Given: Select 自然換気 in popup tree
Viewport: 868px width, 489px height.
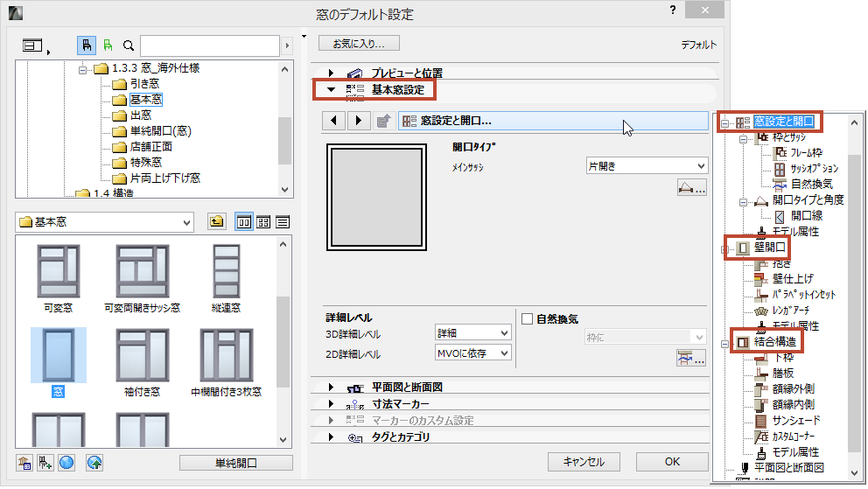Looking at the screenshot, I should (x=811, y=185).
